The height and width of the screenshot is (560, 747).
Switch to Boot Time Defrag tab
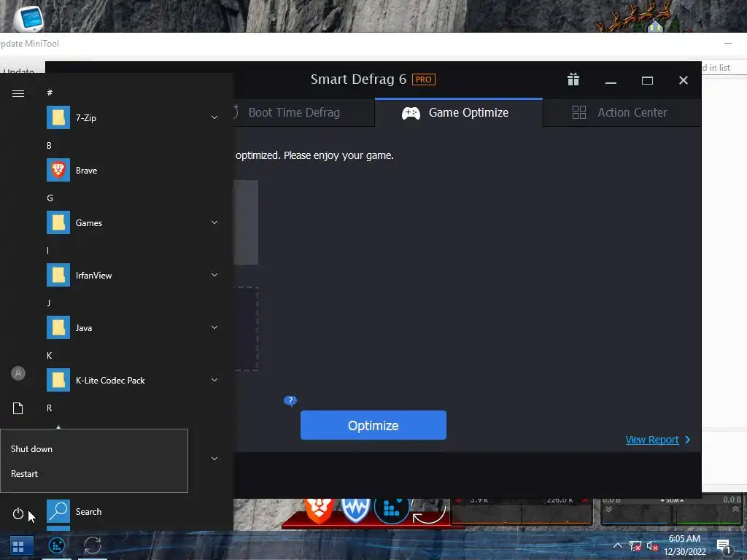[x=303, y=112]
